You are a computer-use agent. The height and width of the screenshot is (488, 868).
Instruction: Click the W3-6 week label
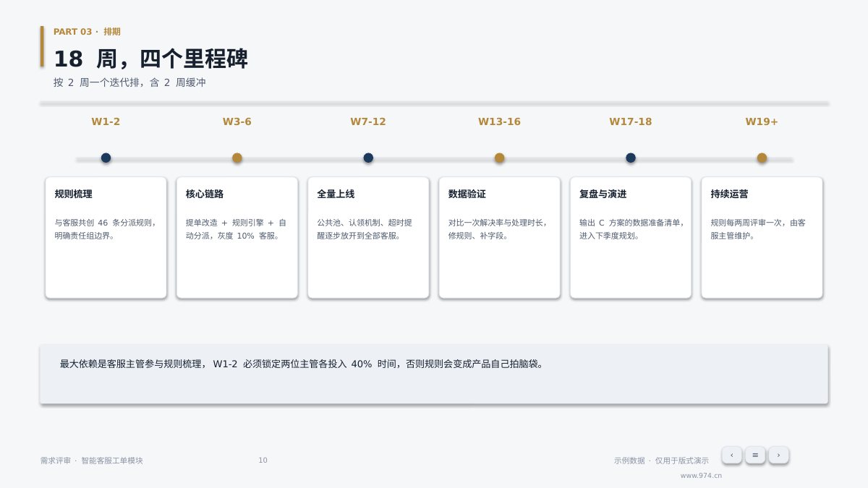coord(237,121)
